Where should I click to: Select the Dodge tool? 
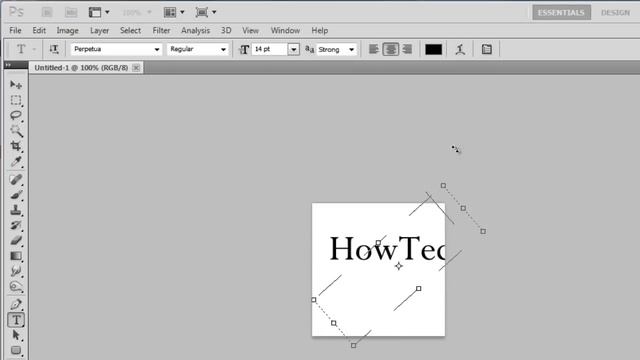(16, 287)
